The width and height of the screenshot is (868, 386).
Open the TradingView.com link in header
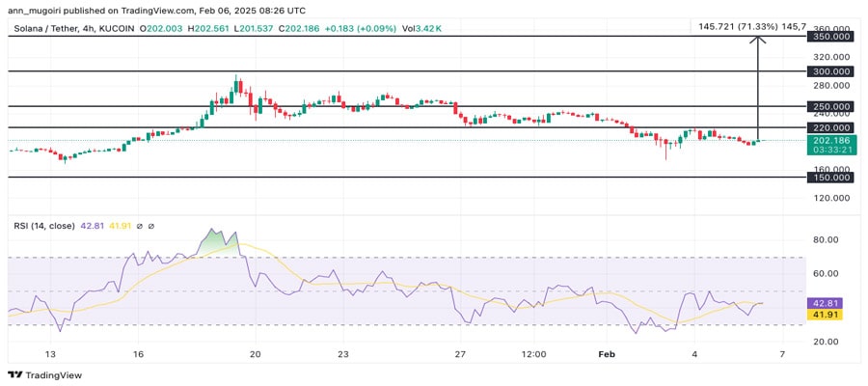[158, 11]
